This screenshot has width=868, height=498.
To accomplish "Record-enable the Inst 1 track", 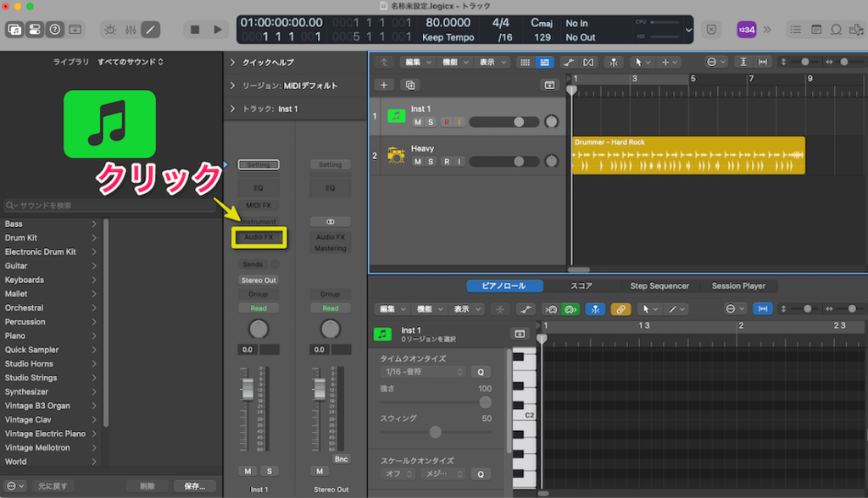I will [x=447, y=122].
